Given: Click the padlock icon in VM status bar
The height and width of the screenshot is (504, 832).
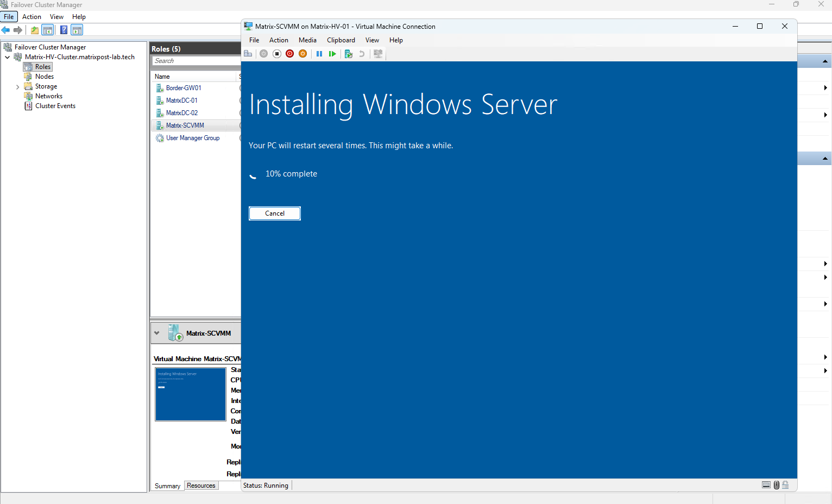Looking at the screenshot, I should pos(785,485).
